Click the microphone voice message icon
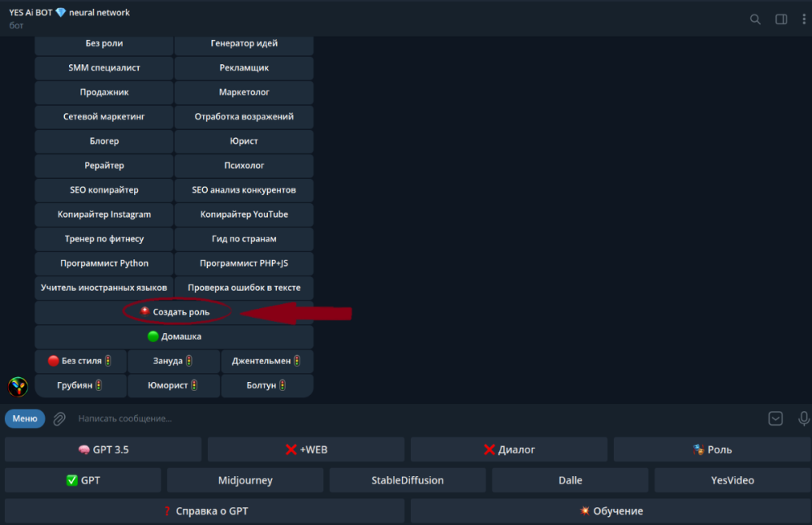Viewport: 812px width, 525px height. pos(804,419)
